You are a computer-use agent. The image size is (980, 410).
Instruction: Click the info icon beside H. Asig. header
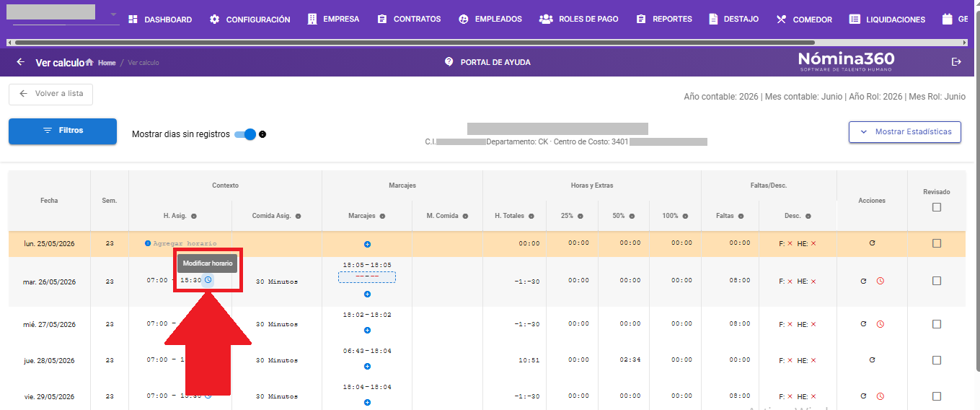pos(194,216)
